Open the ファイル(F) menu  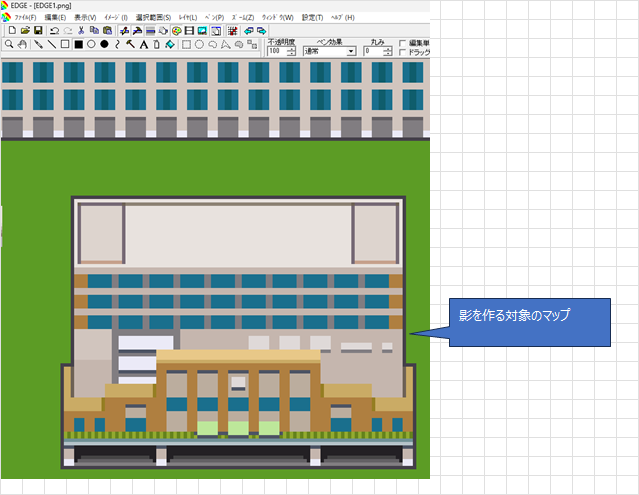coord(25,18)
